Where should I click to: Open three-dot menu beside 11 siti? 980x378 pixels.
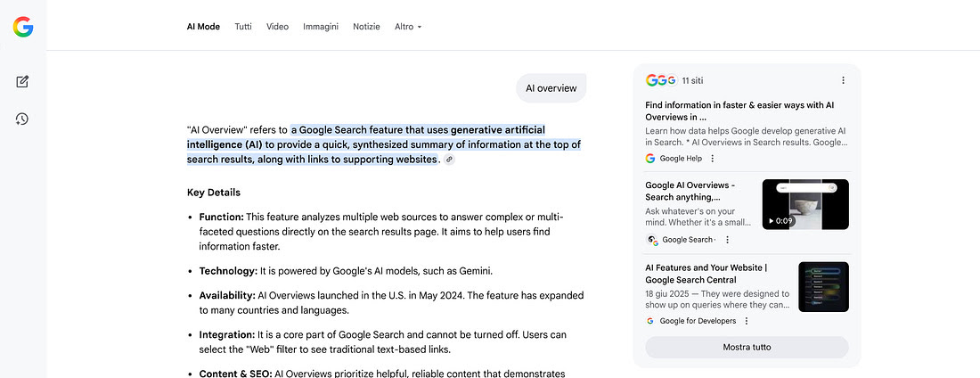(x=843, y=80)
